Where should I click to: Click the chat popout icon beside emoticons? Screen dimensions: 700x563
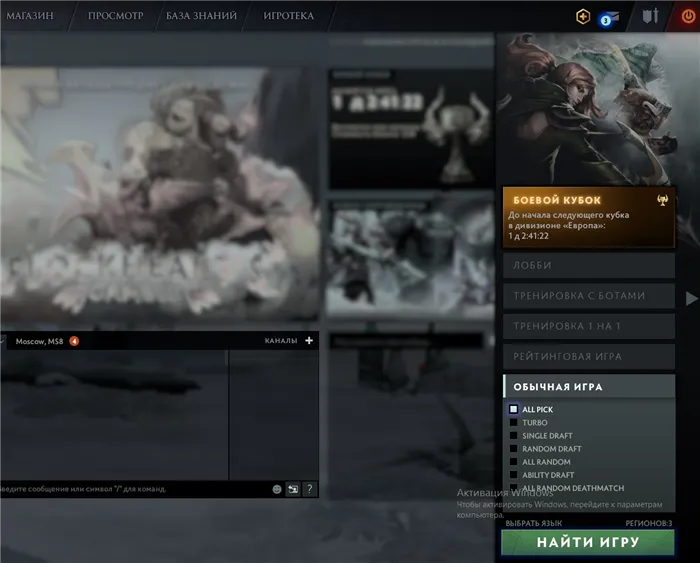(293, 489)
